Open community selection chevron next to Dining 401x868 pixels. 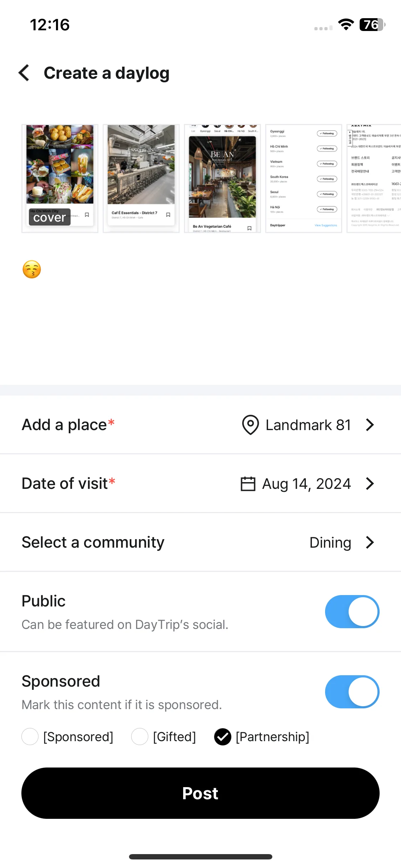pyautogui.click(x=370, y=542)
